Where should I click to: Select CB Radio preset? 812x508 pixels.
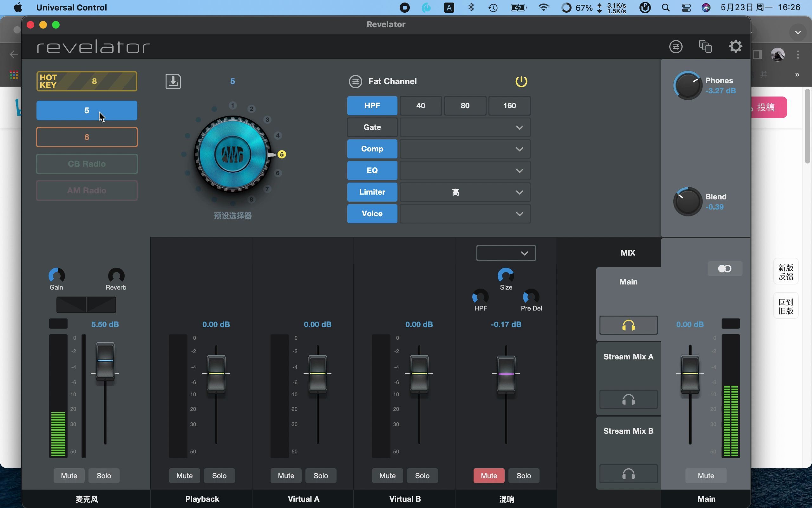(87, 164)
